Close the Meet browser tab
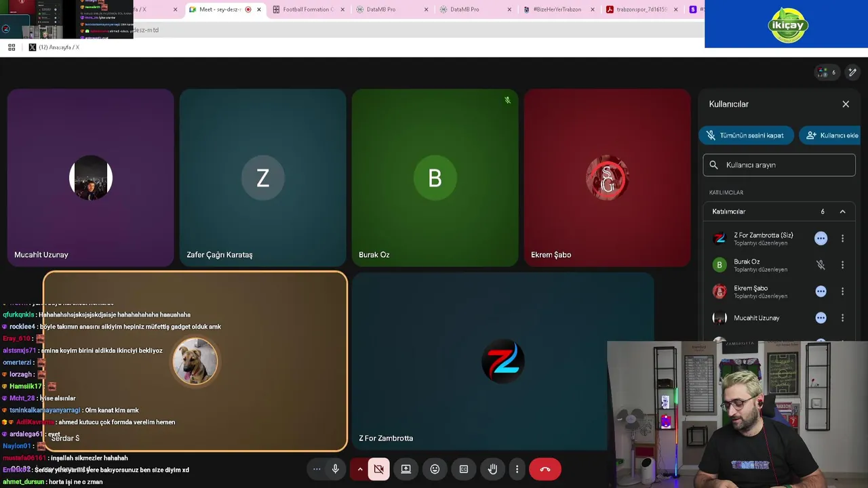The height and width of the screenshot is (488, 868). pyautogui.click(x=258, y=9)
